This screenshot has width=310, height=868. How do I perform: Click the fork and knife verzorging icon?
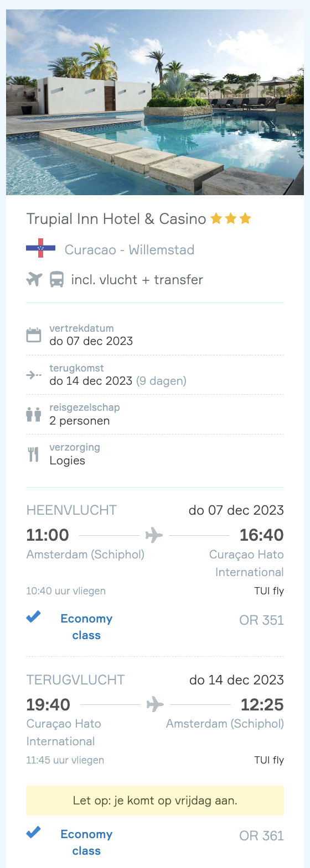click(x=34, y=454)
